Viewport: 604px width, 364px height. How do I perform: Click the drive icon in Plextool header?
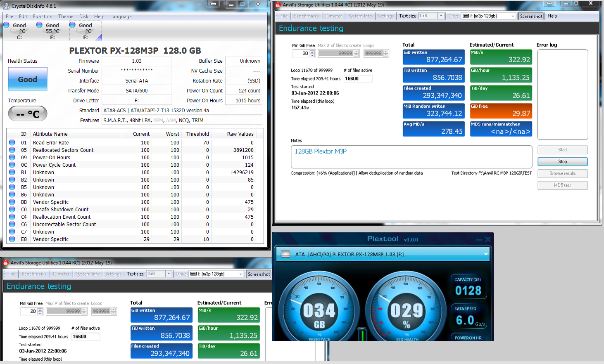[285, 254]
